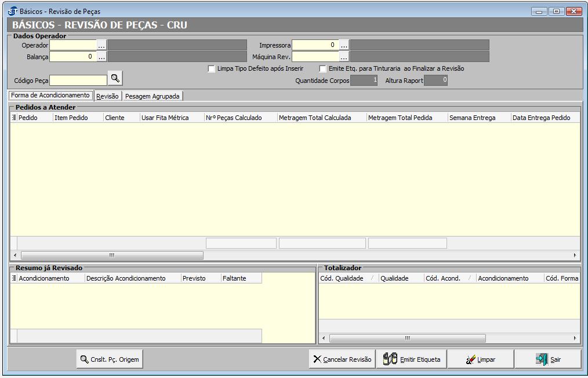Image resolution: width=588 pixels, height=378 pixels.
Task: Click Pedidos a Atender grid selector icon
Action: 14,118
